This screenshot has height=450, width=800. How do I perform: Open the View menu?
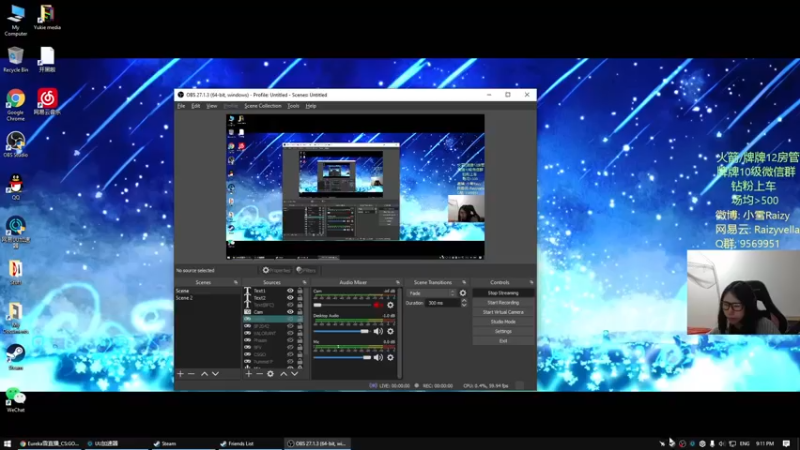[x=212, y=106]
